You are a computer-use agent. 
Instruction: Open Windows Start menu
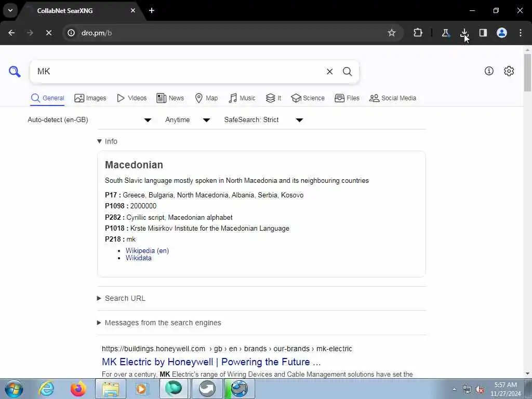click(x=14, y=389)
